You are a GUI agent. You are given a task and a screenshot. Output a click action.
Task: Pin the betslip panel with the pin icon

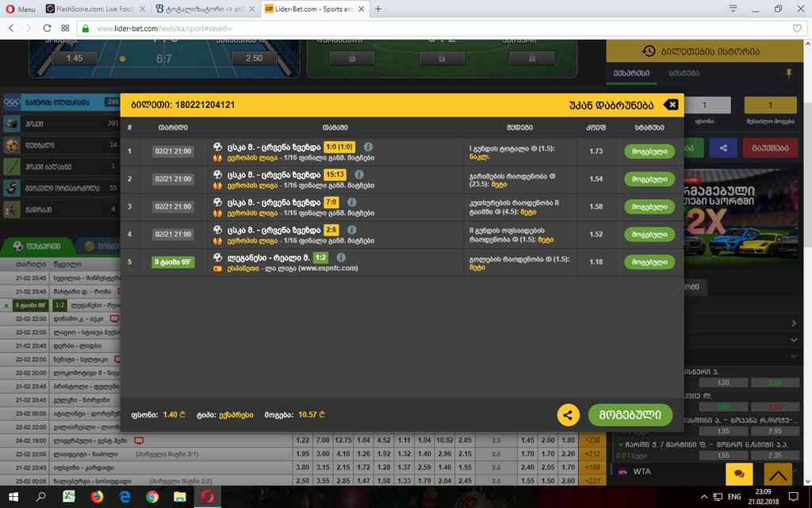789,74
